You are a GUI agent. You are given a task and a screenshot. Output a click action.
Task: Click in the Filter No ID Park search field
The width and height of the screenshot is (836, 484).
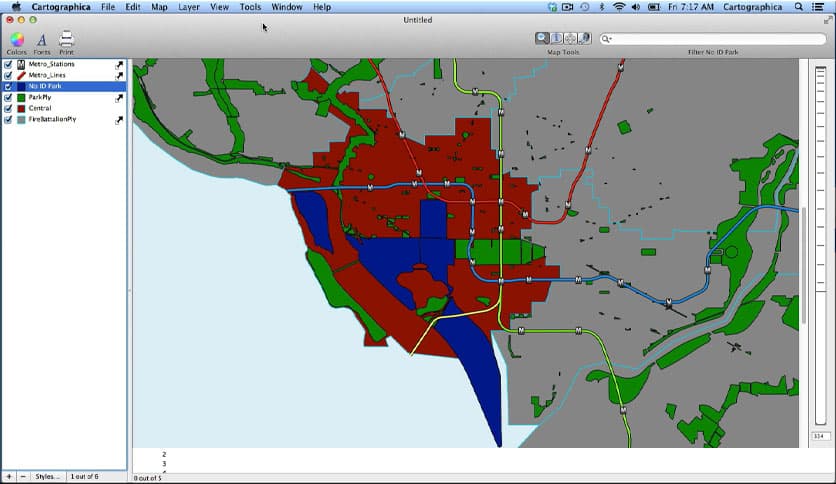(713, 39)
